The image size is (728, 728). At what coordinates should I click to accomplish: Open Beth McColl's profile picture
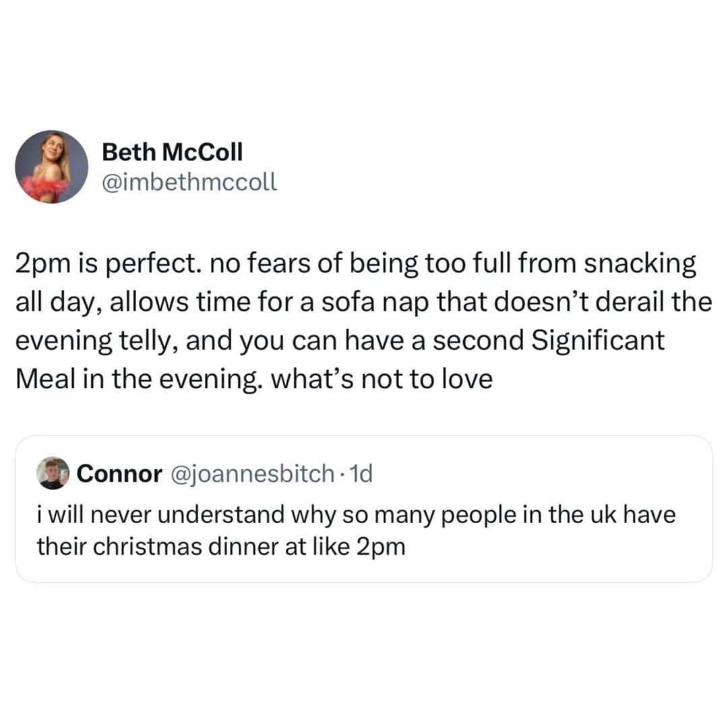click(x=52, y=166)
